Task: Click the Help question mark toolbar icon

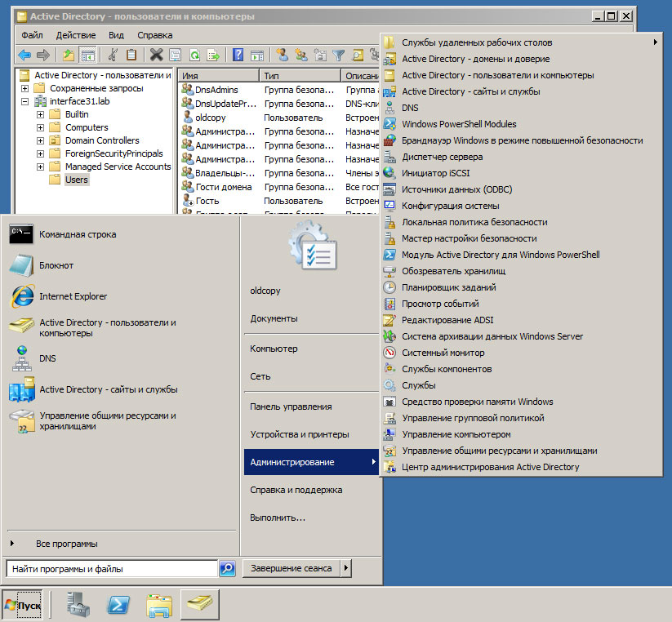Action: pos(238,56)
